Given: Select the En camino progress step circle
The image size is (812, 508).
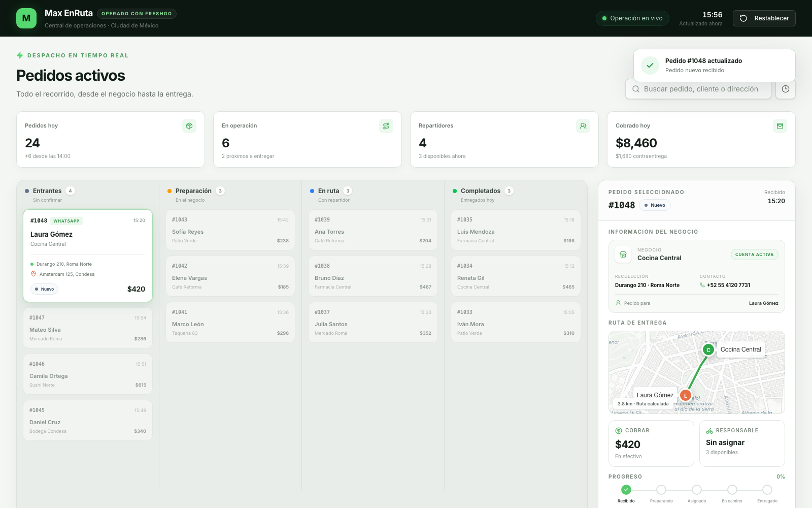Looking at the screenshot, I should 732,490.
